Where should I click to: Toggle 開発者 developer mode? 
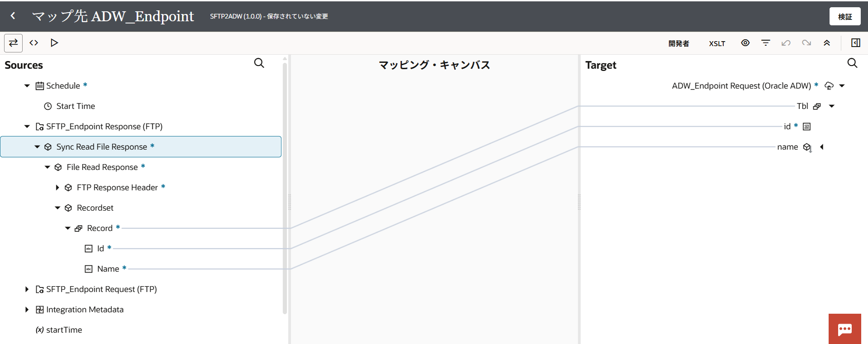click(678, 43)
